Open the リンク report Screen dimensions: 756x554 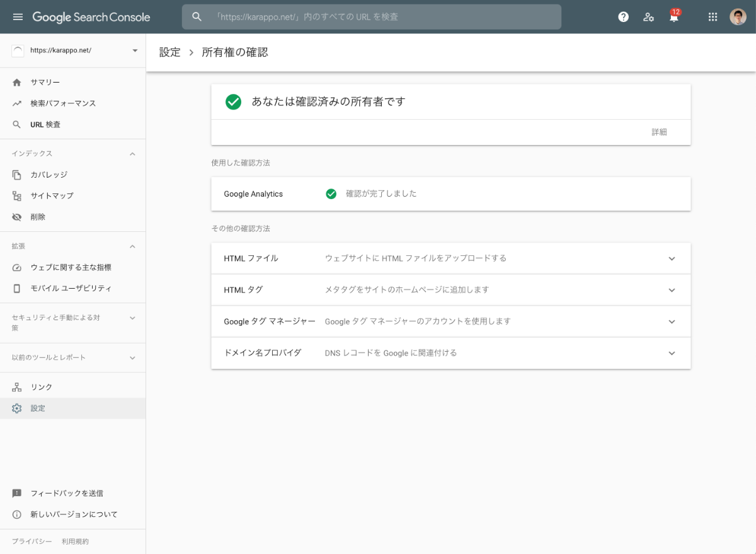[x=72, y=387]
